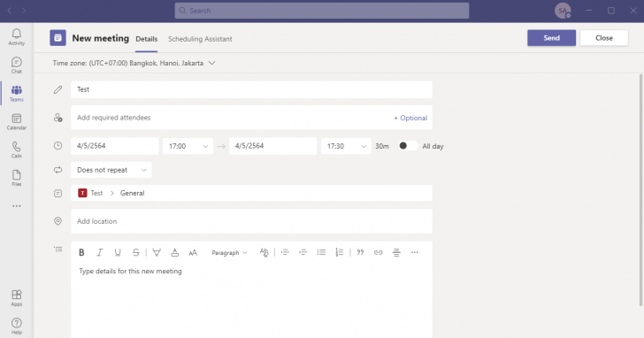The width and height of the screenshot is (644, 338).
Task: Click the meeting details text area
Action: click(251, 302)
